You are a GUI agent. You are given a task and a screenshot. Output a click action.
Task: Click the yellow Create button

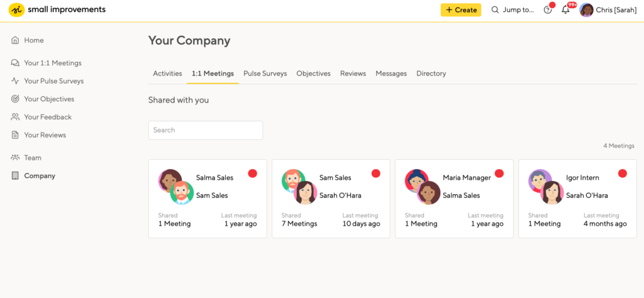pos(461,10)
